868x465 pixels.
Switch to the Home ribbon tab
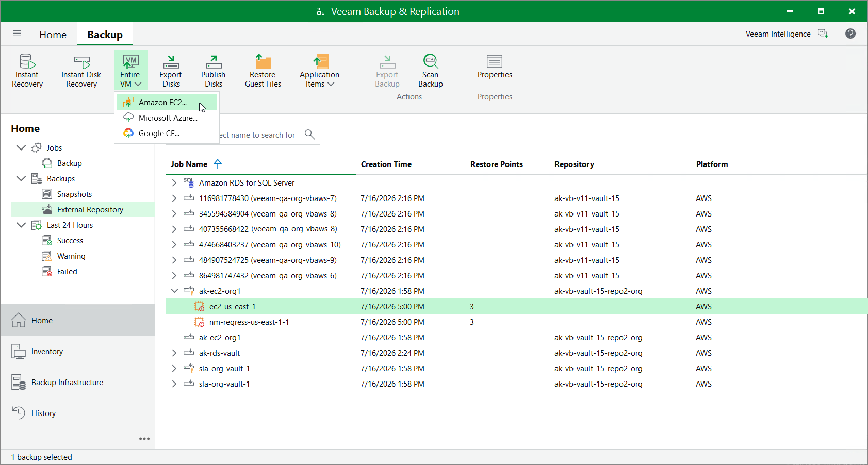(x=53, y=35)
